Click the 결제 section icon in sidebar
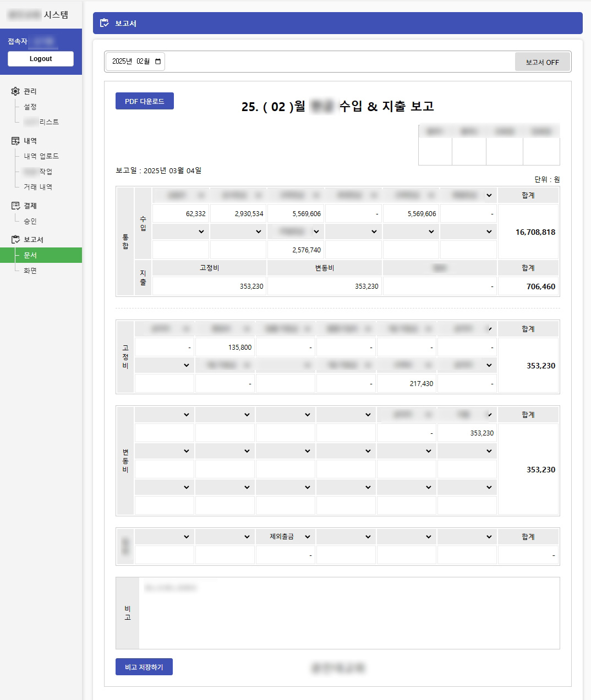 coord(16,206)
